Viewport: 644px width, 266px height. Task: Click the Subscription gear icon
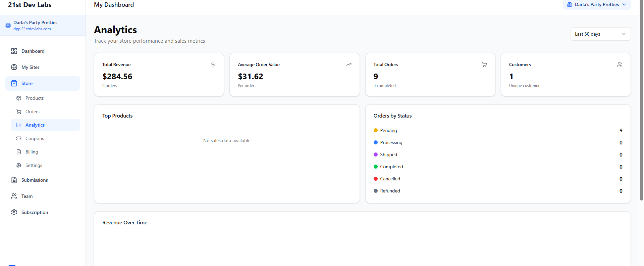(14, 212)
